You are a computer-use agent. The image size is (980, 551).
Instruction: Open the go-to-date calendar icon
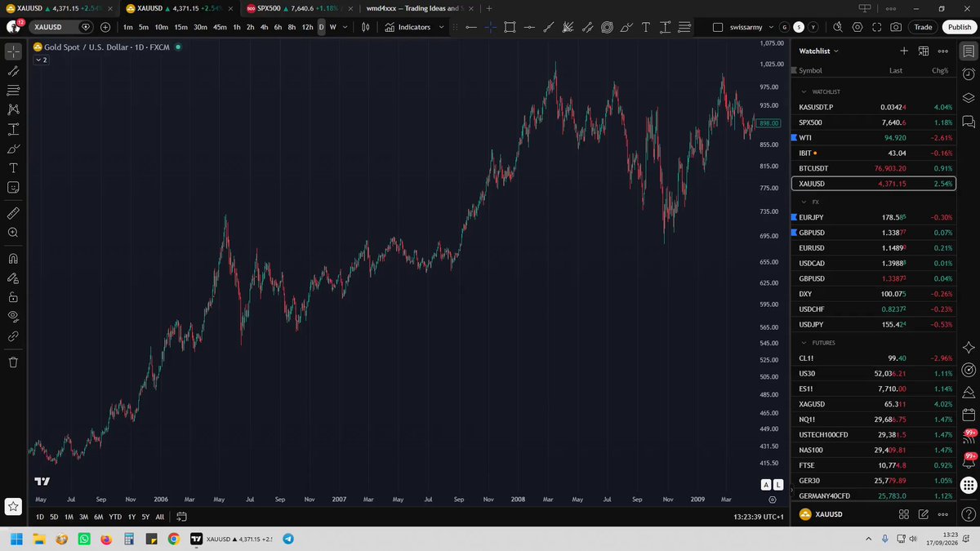[x=181, y=516]
